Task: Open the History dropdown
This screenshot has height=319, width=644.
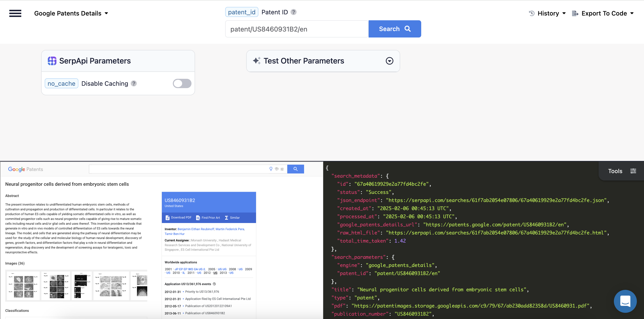Action: tap(549, 13)
